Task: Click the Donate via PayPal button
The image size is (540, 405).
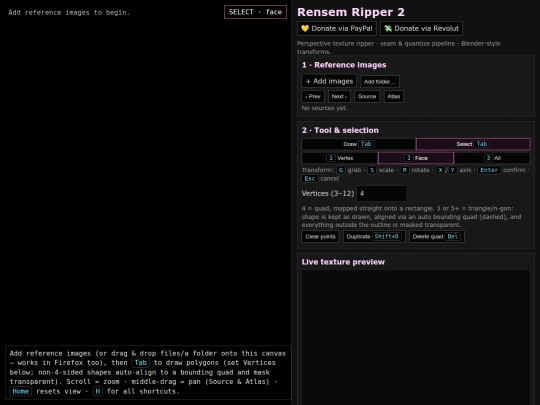Action: (336, 29)
